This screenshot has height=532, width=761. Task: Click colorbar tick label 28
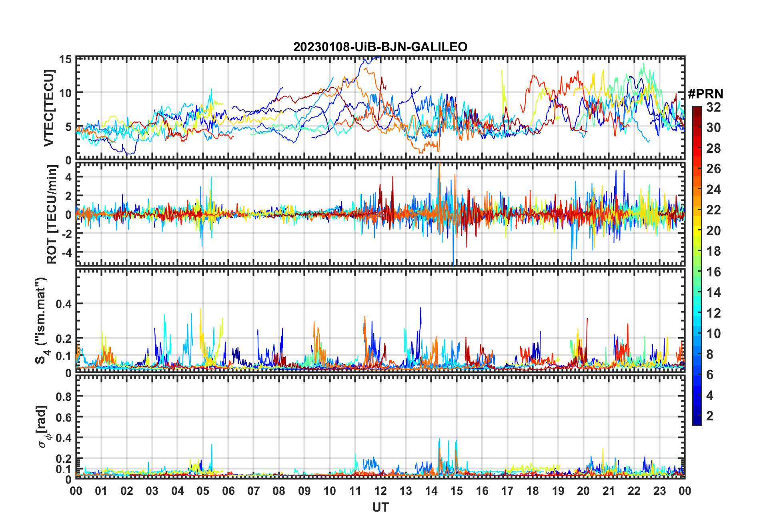click(x=713, y=148)
